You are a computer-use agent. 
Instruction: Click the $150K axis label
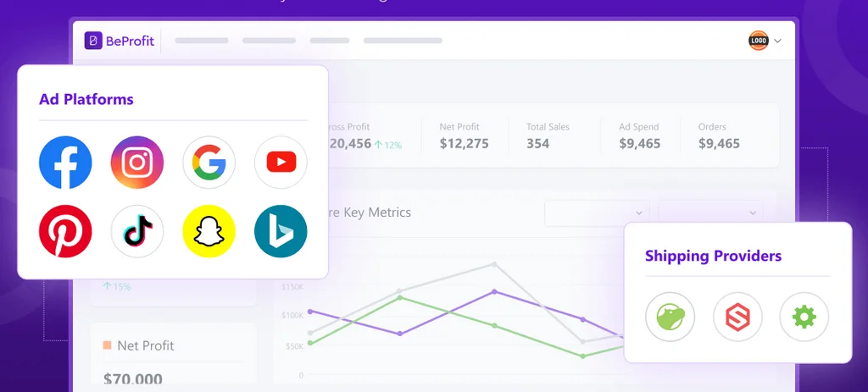coord(292,287)
